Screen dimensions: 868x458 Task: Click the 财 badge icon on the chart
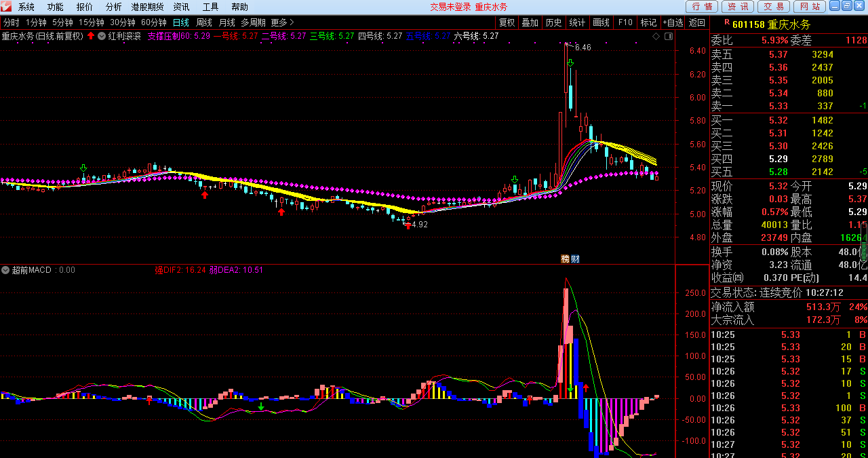574,259
